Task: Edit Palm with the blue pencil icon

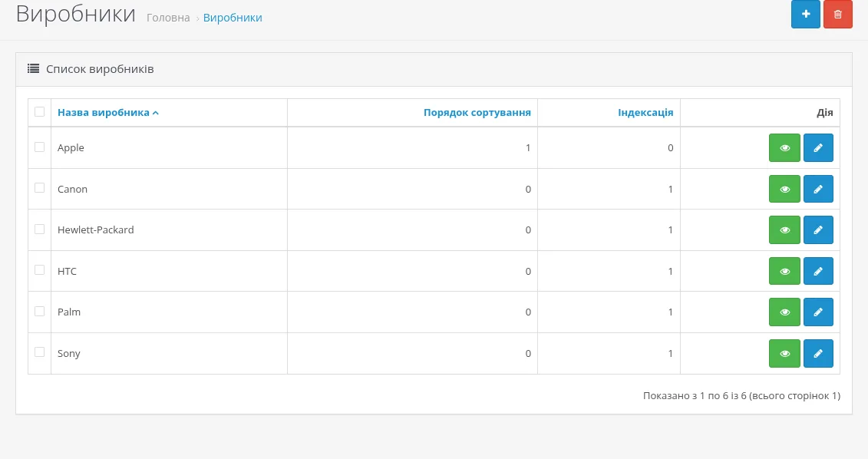Action: [x=818, y=312]
